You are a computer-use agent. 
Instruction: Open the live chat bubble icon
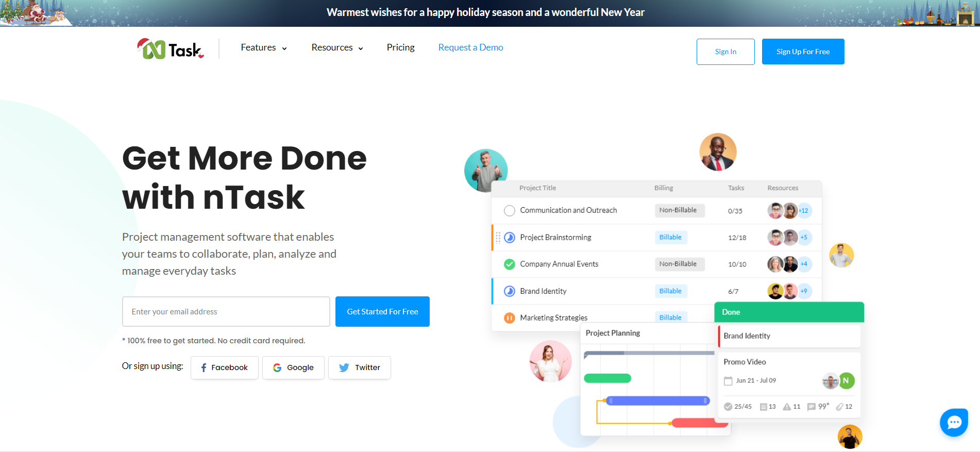click(954, 423)
